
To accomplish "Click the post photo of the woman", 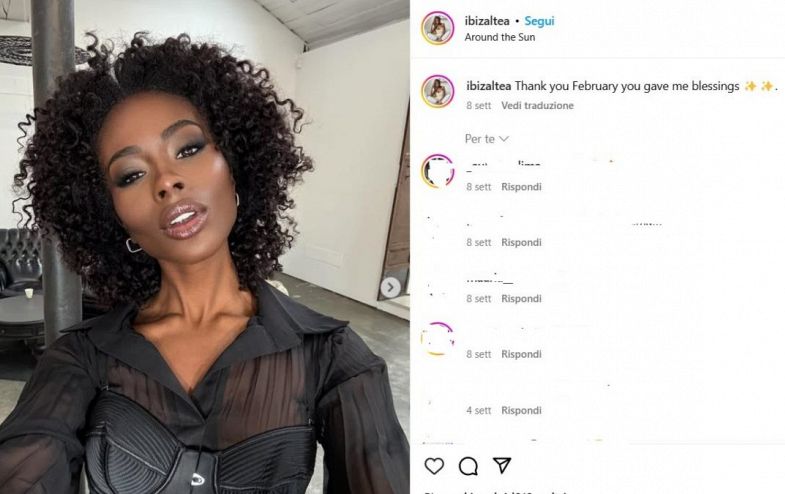I will (205, 247).
